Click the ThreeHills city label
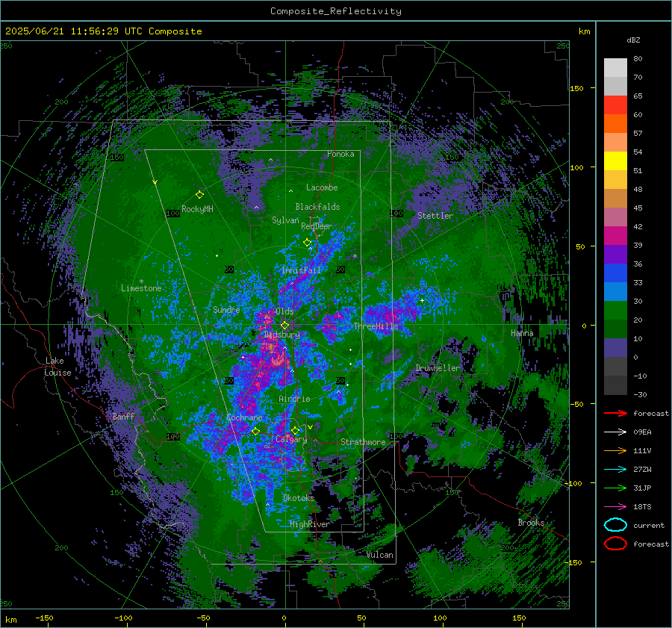 (376, 326)
